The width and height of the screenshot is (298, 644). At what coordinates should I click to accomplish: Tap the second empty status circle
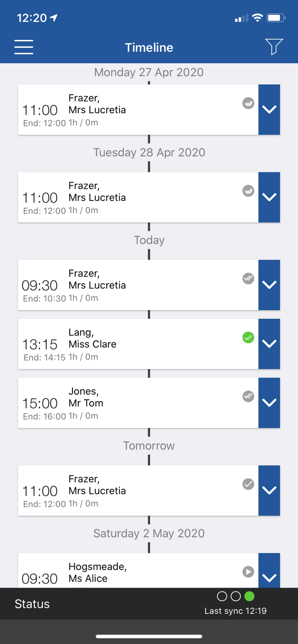236,596
